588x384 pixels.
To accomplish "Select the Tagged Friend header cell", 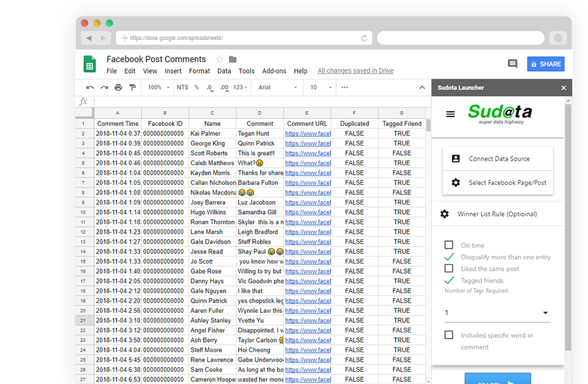I will (402, 123).
